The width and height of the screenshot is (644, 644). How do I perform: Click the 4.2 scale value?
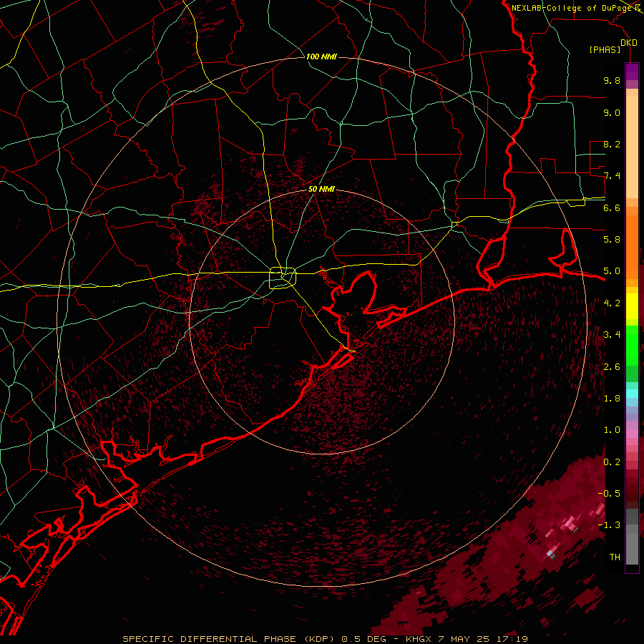[x=612, y=303]
